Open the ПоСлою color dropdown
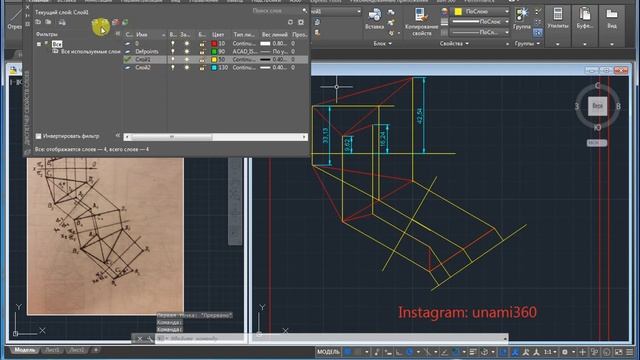 coord(507,11)
